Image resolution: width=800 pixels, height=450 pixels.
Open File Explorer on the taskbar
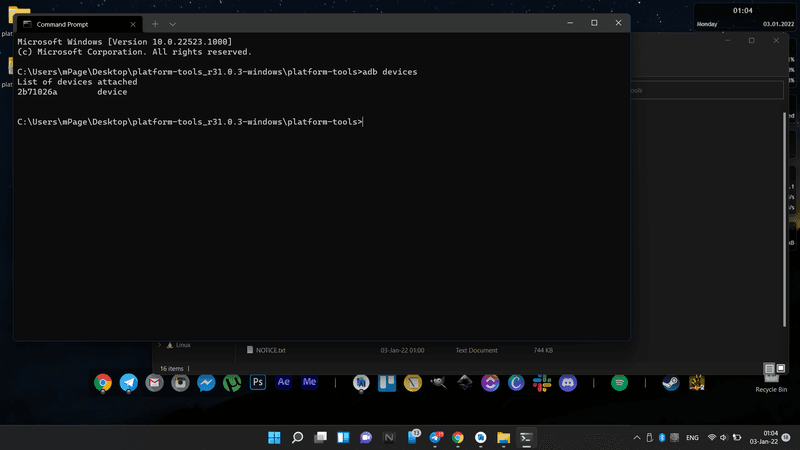[504, 438]
